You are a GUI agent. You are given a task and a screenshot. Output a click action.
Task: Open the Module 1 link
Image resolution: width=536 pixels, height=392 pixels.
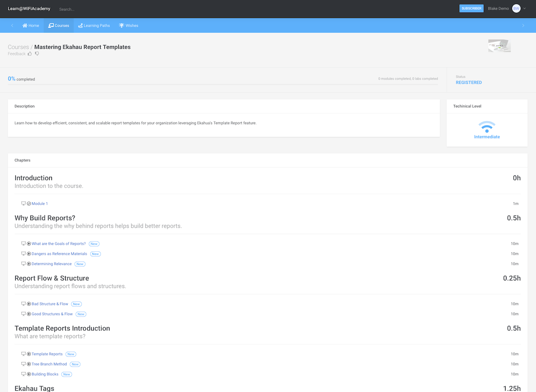tap(40, 204)
